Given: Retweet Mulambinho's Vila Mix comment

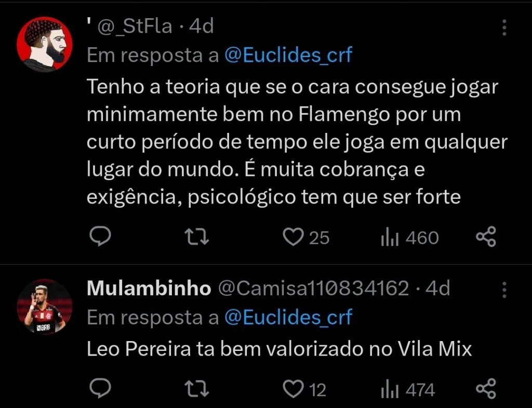Looking at the screenshot, I should tap(196, 388).
